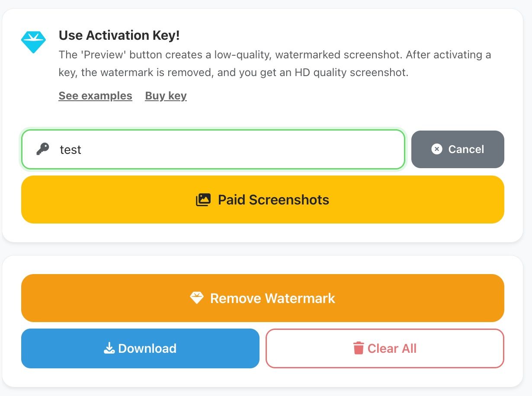Click the trash icon on Clear All button
Screen dimensions: 532x396
[x=358, y=348]
